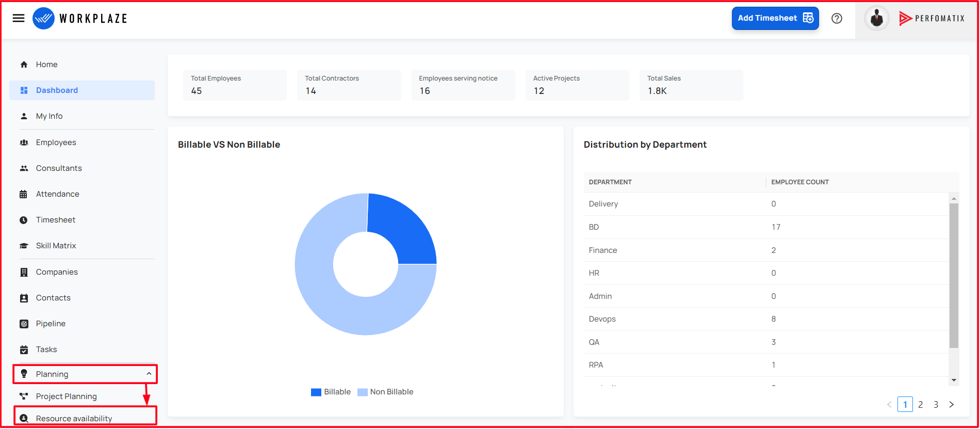The height and width of the screenshot is (429, 980).
Task: Click the DEPARTMENT column header
Action: [x=610, y=182]
